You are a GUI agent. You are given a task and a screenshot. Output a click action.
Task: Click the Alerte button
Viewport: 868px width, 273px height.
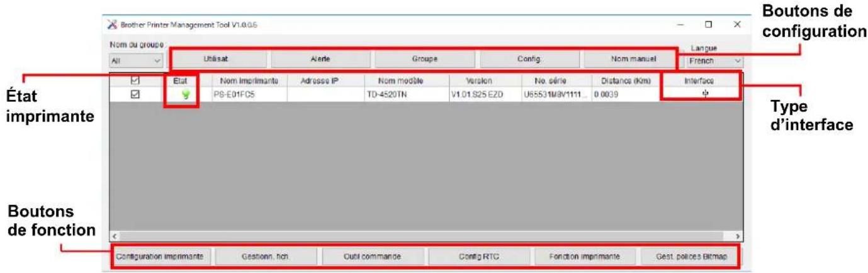320,59
